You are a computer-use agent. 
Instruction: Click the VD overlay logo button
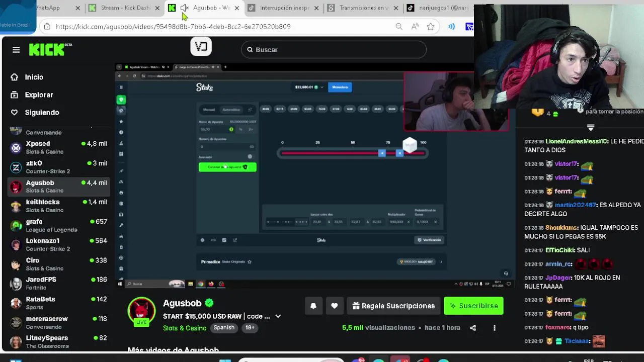pos(201,47)
